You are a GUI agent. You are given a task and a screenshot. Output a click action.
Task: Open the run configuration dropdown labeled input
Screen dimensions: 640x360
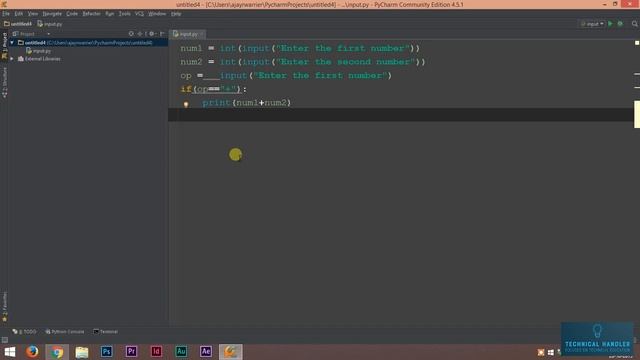coord(592,24)
